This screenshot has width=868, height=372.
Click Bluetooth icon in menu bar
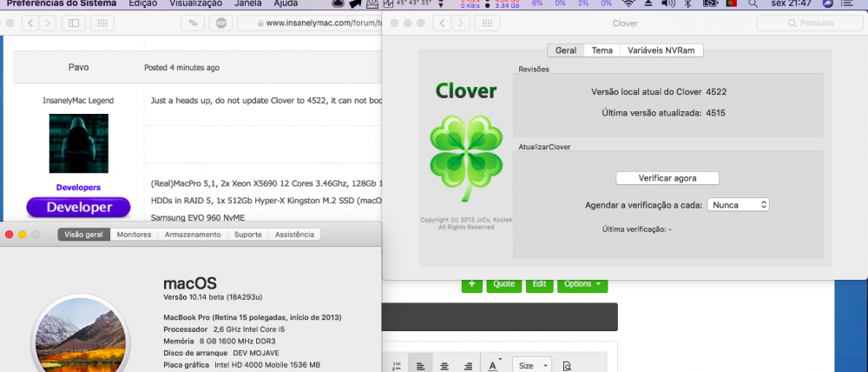point(687,3)
